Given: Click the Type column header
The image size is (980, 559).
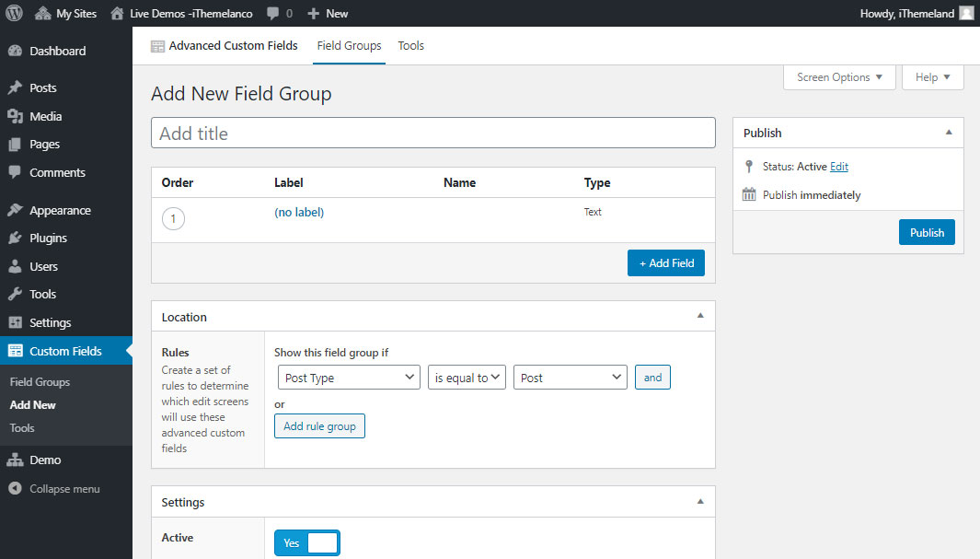Looking at the screenshot, I should pos(597,182).
